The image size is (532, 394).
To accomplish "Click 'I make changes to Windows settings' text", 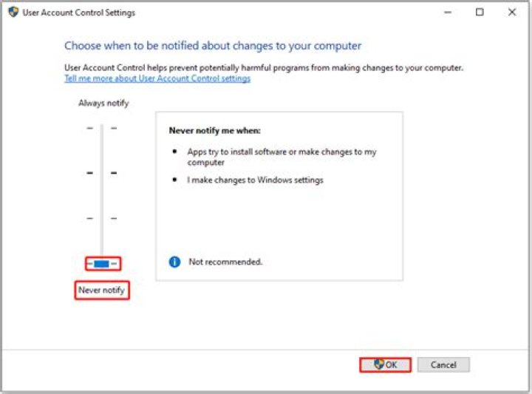I will 255,180.
